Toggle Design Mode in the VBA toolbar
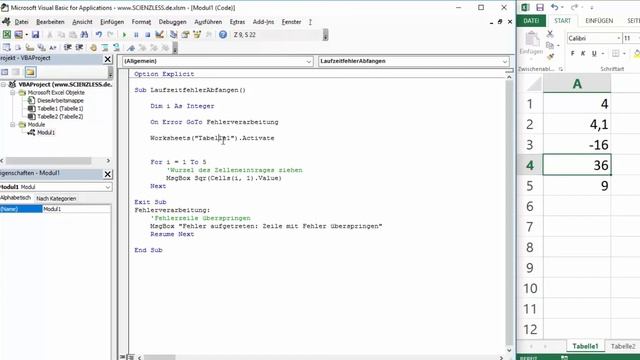The height and width of the screenshot is (360, 640). tap(160, 35)
